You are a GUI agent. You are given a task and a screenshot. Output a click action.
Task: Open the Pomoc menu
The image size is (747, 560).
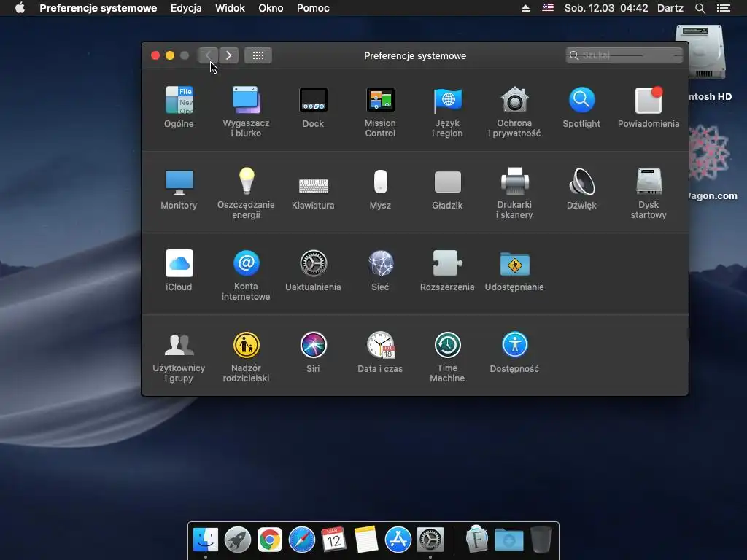click(313, 8)
